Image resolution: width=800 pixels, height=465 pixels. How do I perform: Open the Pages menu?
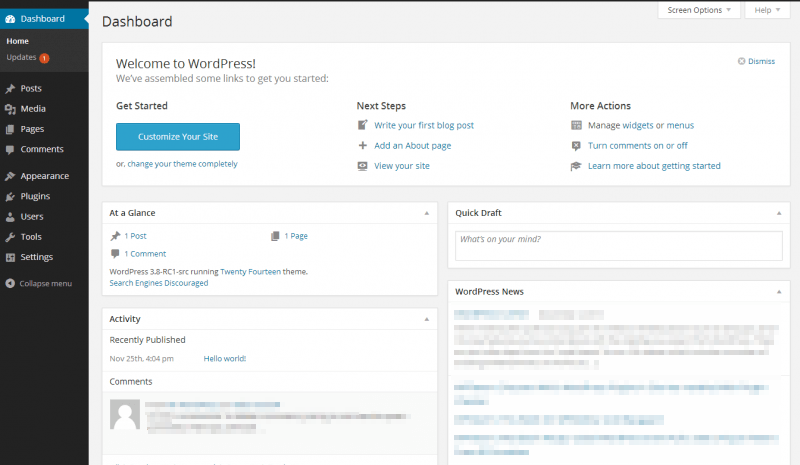pos(32,129)
